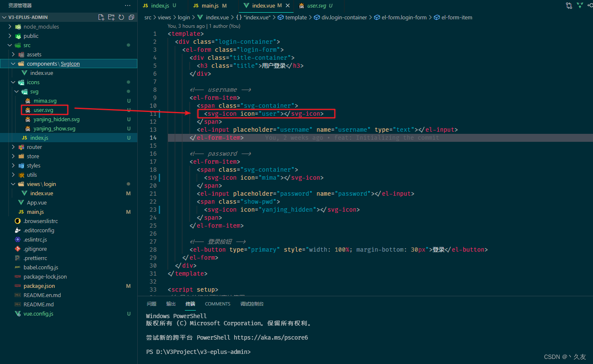
Task: Switch to the index.js editor tab
Action: [160, 5]
